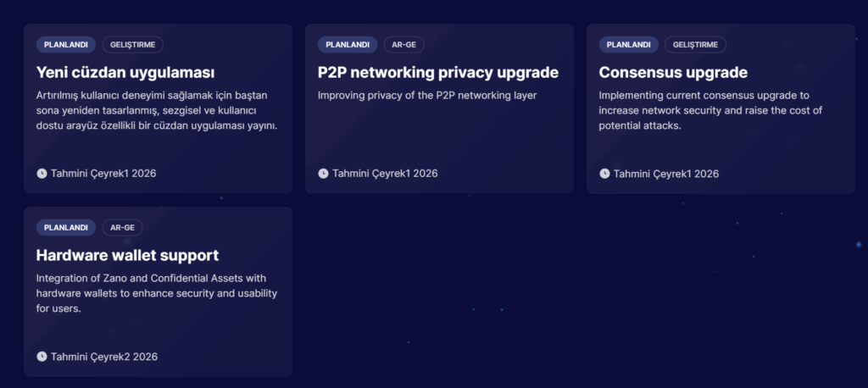Screen dimensions: 868x388
Task: Open the Consensus upgrade heading
Action: [673, 72]
